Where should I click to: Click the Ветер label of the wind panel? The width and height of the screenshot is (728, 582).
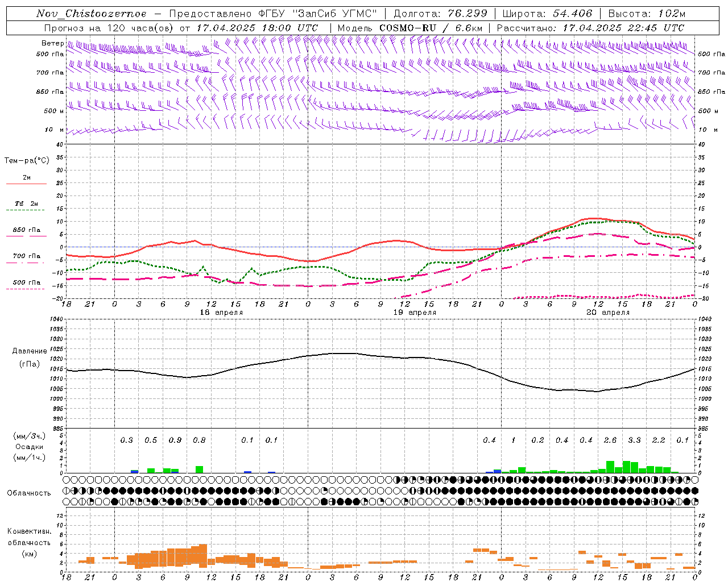(52, 43)
